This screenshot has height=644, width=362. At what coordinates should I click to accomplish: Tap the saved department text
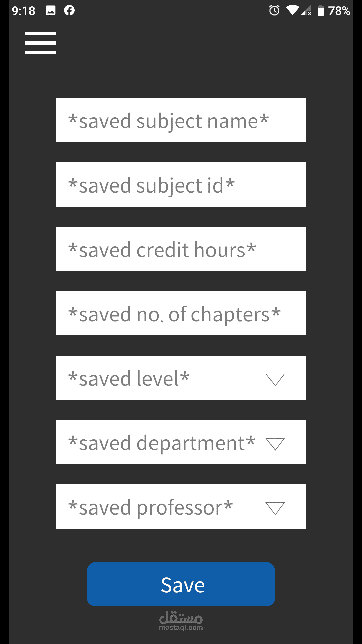(162, 443)
